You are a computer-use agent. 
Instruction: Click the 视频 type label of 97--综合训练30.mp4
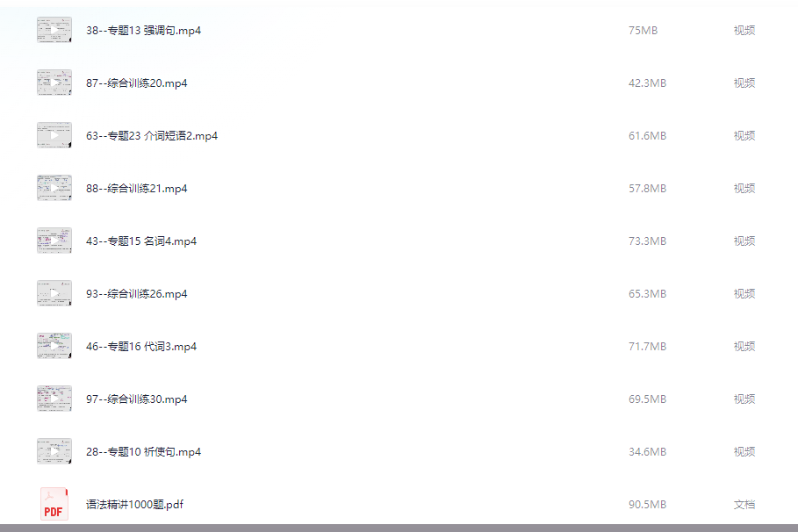click(744, 399)
